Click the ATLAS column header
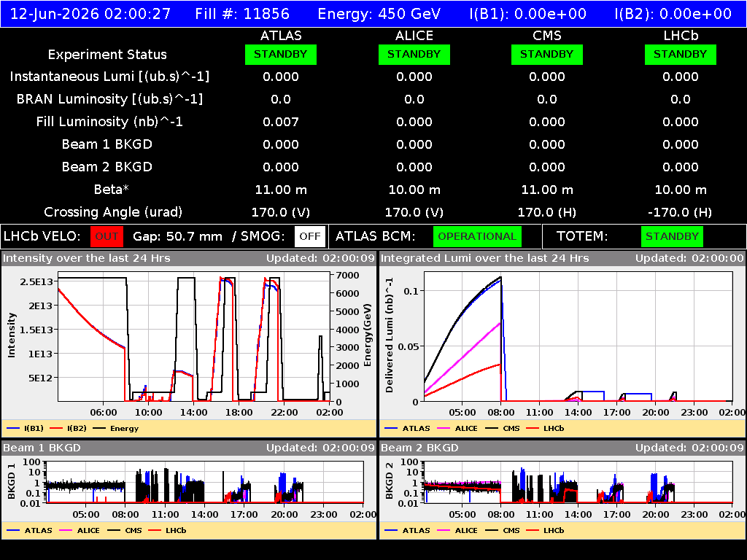 [x=281, y=36]
